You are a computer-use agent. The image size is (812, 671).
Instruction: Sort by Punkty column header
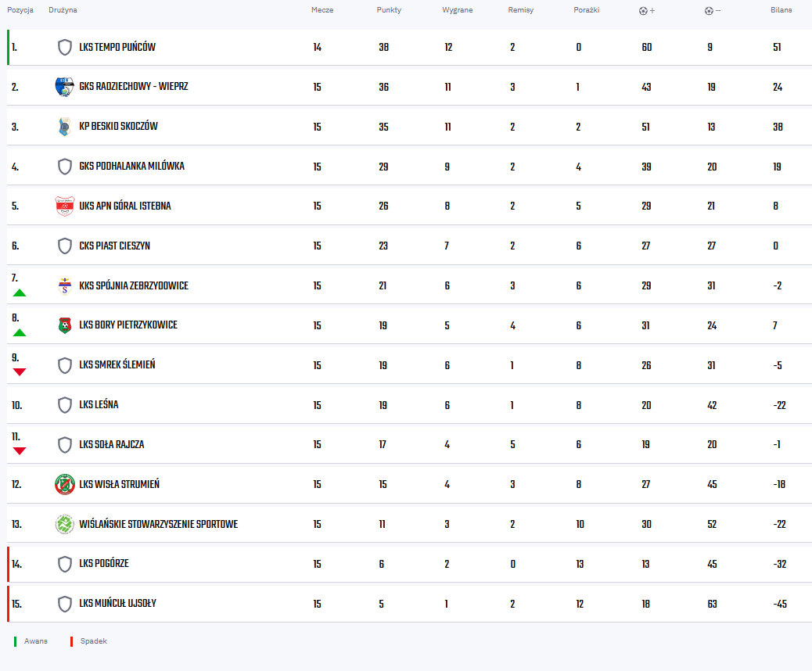click(389, 10)
